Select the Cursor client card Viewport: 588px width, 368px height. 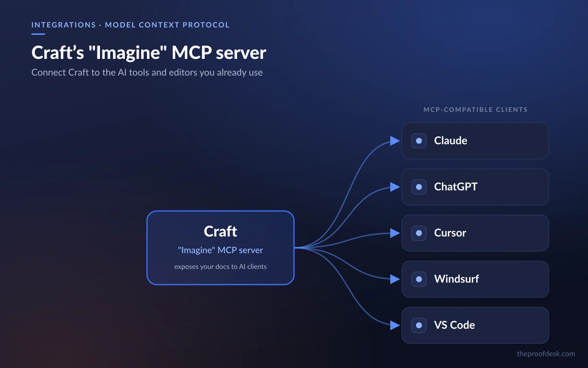(475, 233)
